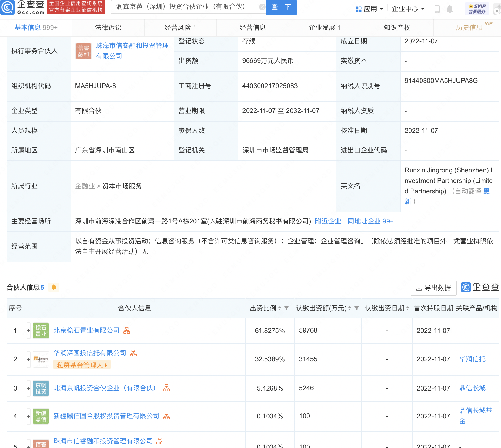Image resolution: width=501 pixels, height=448 pixels.
Task: Open the SVIP membership service badge
Action: click(477, 9)
